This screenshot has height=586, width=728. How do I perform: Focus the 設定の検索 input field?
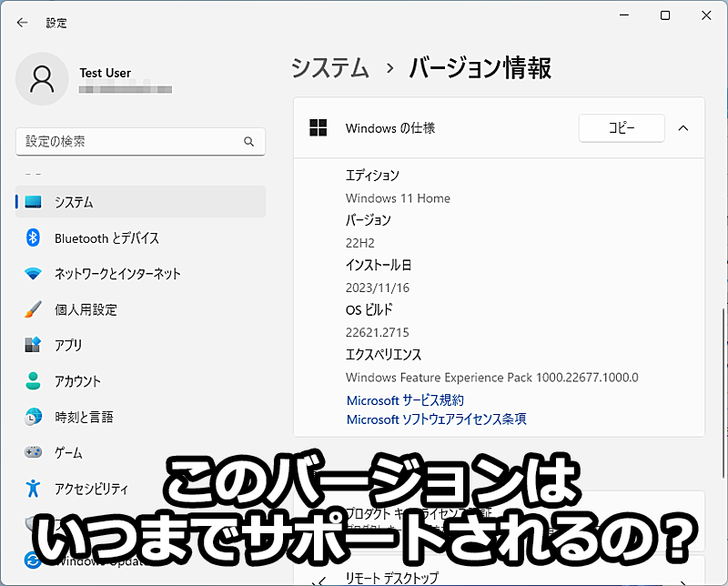[127, 142]
